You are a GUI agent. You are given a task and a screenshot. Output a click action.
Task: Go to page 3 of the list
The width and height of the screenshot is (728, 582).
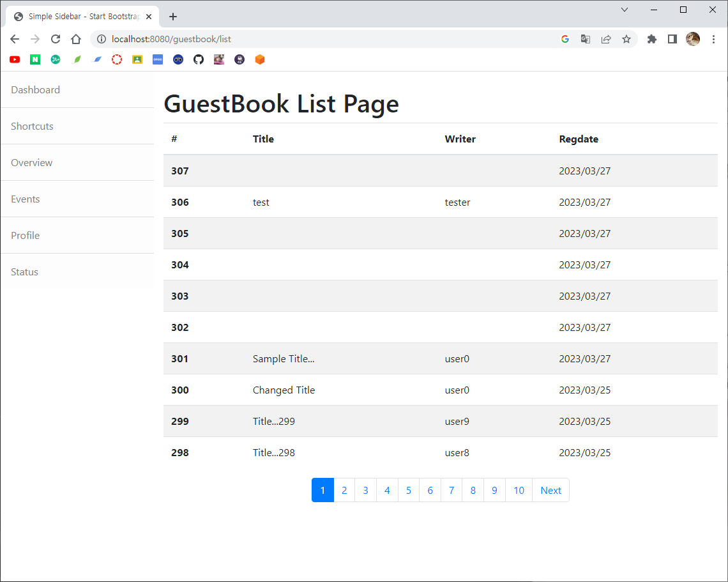[x=365, y=490]
